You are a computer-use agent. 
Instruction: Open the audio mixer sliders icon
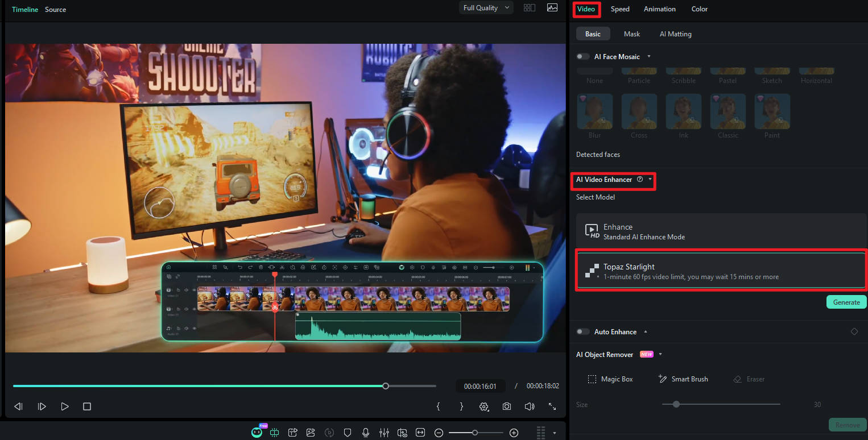pyautogui.click(x=384, y=433)
